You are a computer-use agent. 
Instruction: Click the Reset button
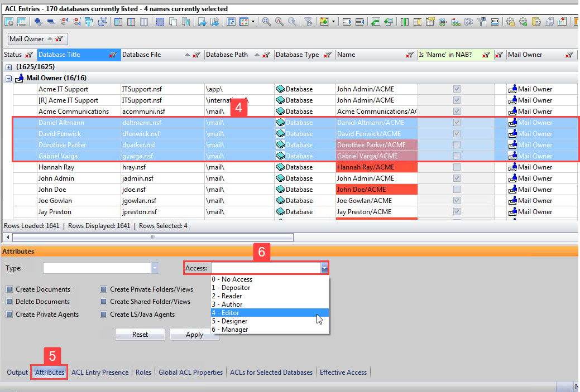140,335
